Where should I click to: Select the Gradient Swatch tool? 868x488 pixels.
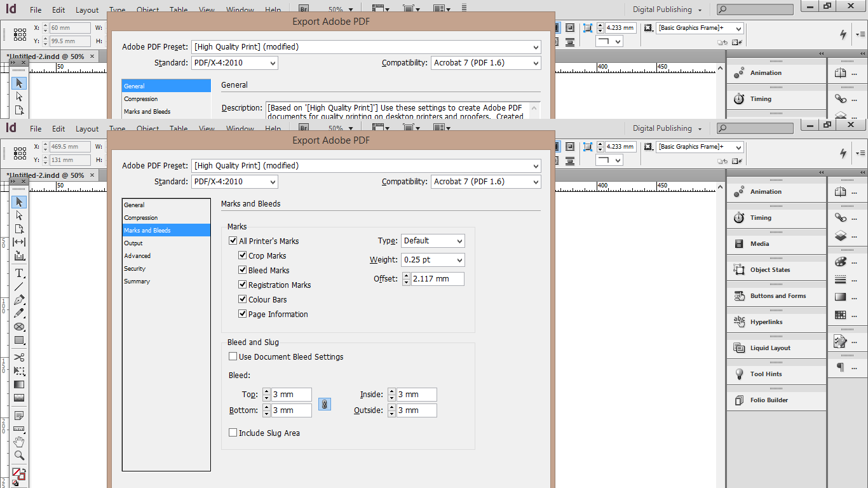point(19,384)
